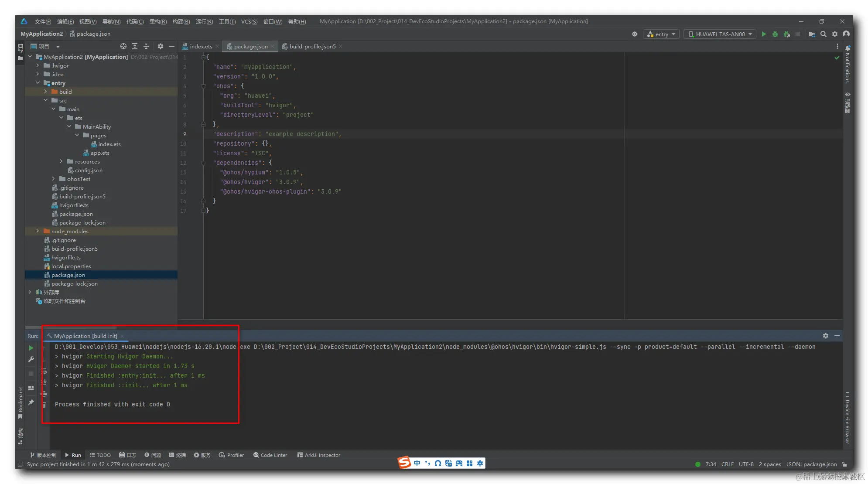The width and height of the screenshot is (868, 484).
Task: Select hvigorfile.ts under entry folder
Action: (x=74, y=205)
